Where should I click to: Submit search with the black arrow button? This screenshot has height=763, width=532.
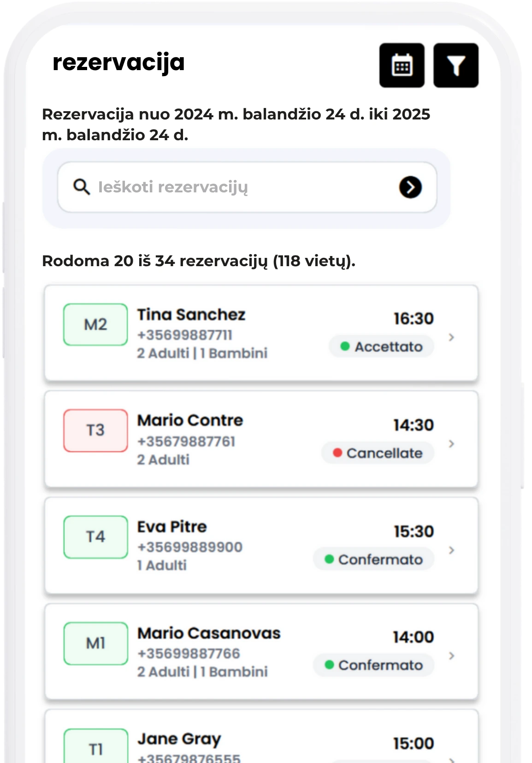410,187
